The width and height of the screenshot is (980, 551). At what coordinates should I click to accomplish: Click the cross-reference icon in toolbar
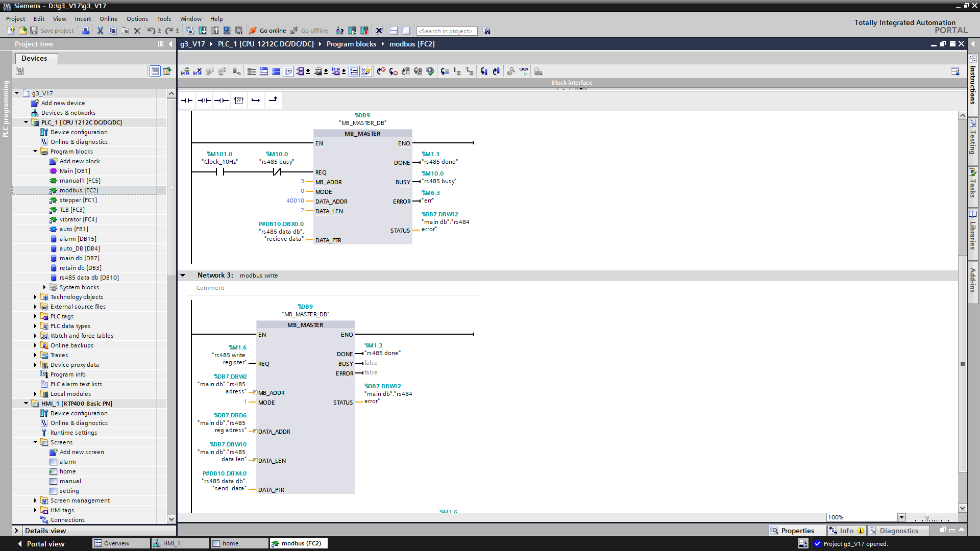tap(379, 31)
